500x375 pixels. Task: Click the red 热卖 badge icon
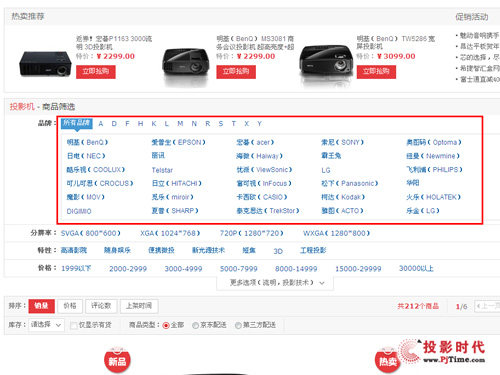pyautogui.click(x=388, y=360)
